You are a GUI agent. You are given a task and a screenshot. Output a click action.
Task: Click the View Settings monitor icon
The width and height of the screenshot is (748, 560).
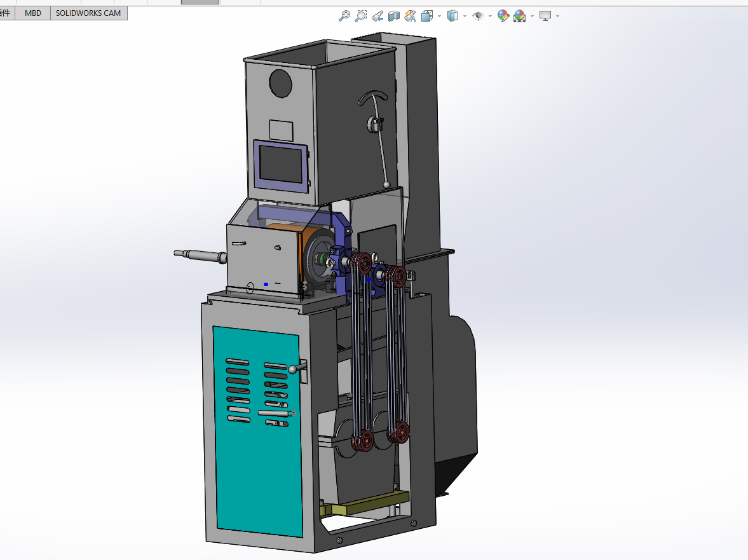click(545, 17)
